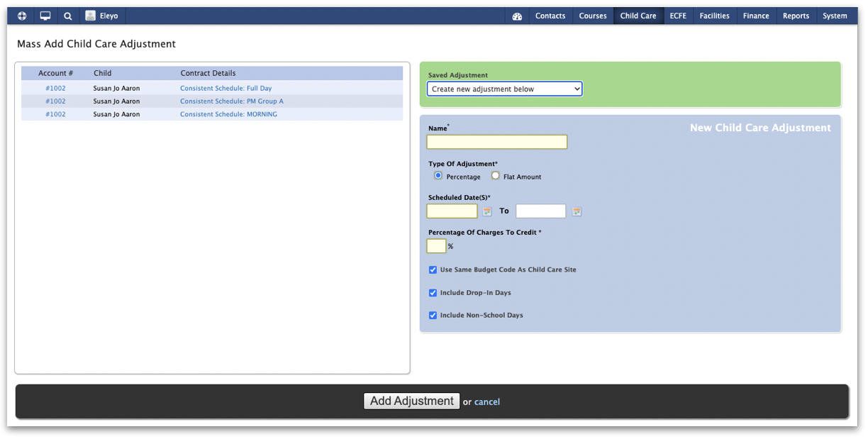Open calendar picker for end date
Viewport: 868px width, 439px height.
[x=577, y=211]
